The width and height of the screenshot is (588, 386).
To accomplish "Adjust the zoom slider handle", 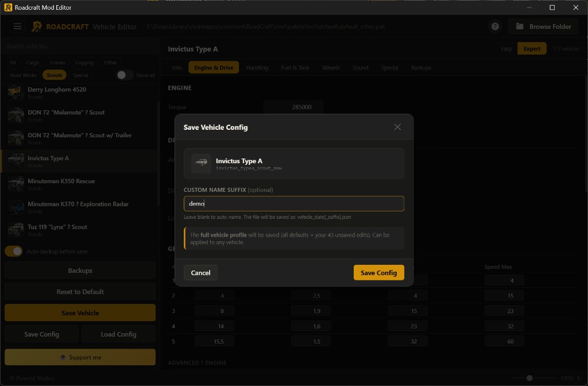I will [529, 378].
